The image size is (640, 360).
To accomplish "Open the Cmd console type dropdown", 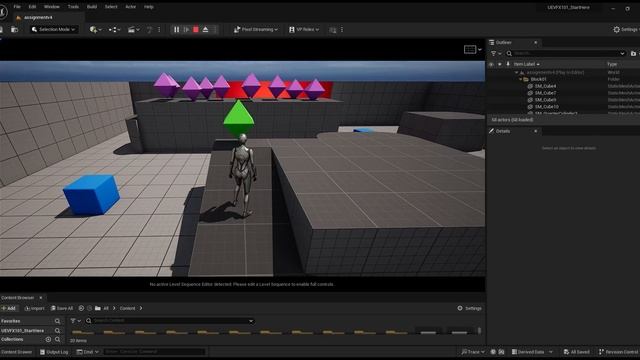I will [88, 352].
